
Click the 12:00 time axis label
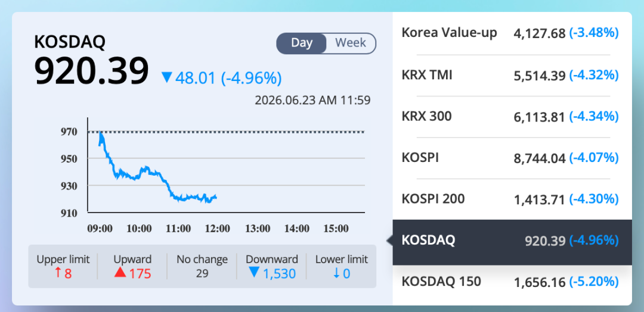[217, 229]
